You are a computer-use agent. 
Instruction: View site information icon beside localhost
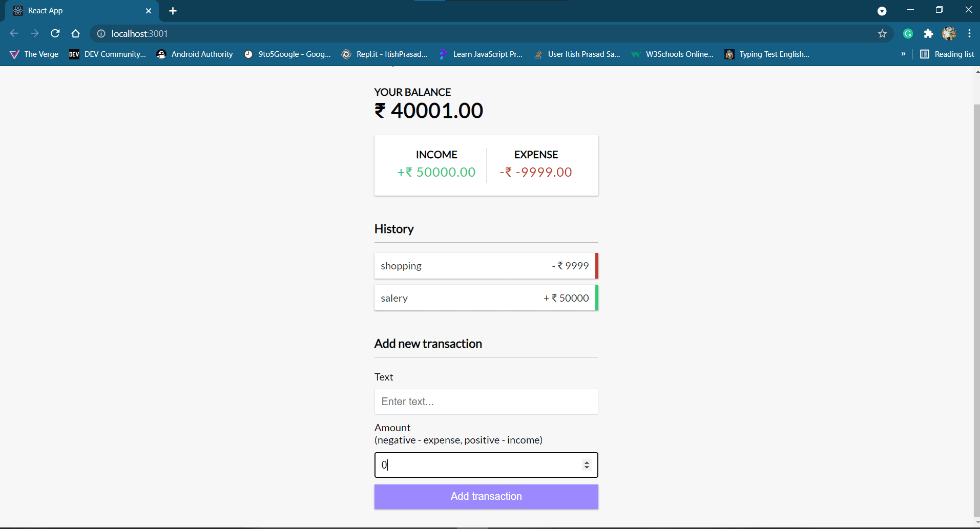point(101,33)
